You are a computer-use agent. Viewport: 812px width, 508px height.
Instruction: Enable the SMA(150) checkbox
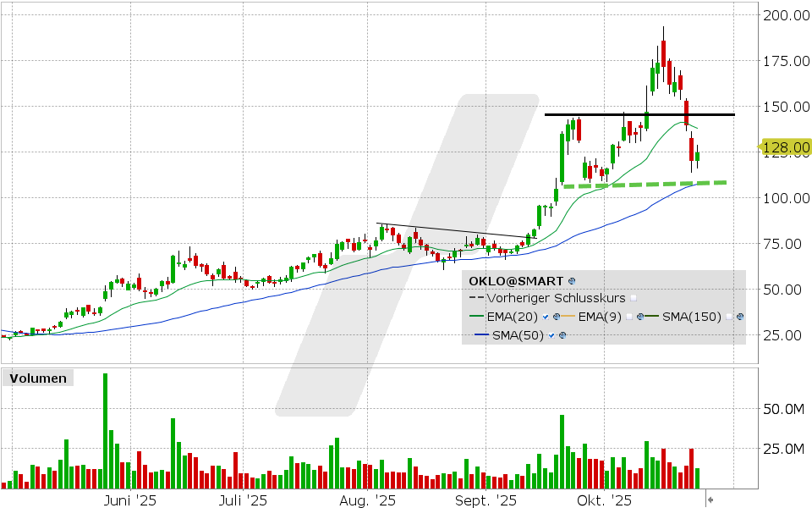(729, 317)
